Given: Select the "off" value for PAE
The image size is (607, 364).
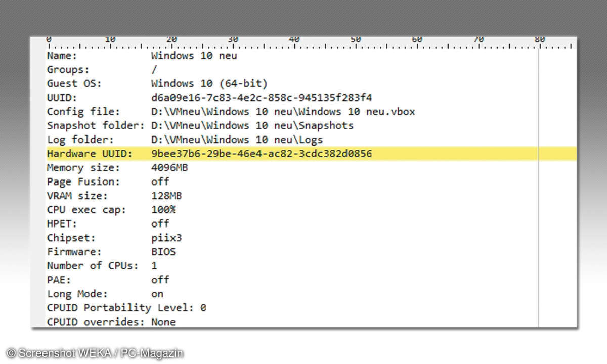Looking at the screenshot, I should click(160, 280).
